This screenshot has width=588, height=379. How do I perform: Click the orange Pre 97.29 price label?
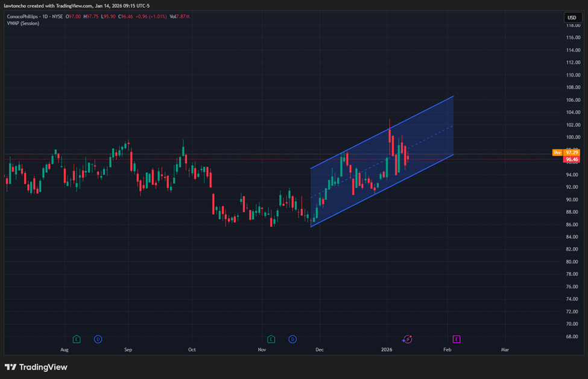[566, 152]
